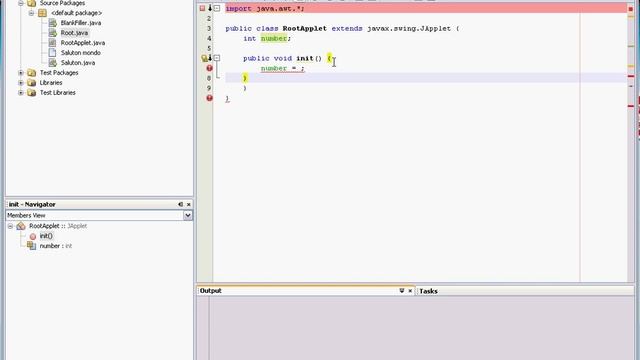Click the Root.java file icon
640x360 pixels.
(x=53, y=33)
